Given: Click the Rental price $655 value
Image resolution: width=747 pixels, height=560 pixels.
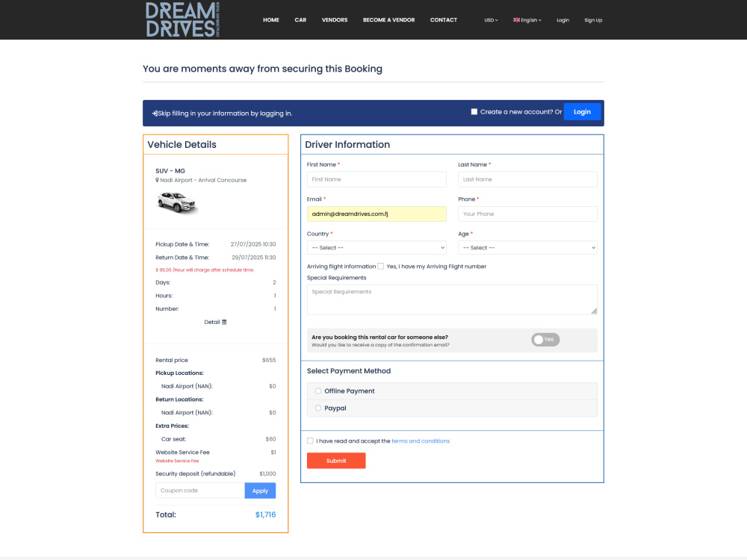Looking at the screenshot, I should 269,361.
